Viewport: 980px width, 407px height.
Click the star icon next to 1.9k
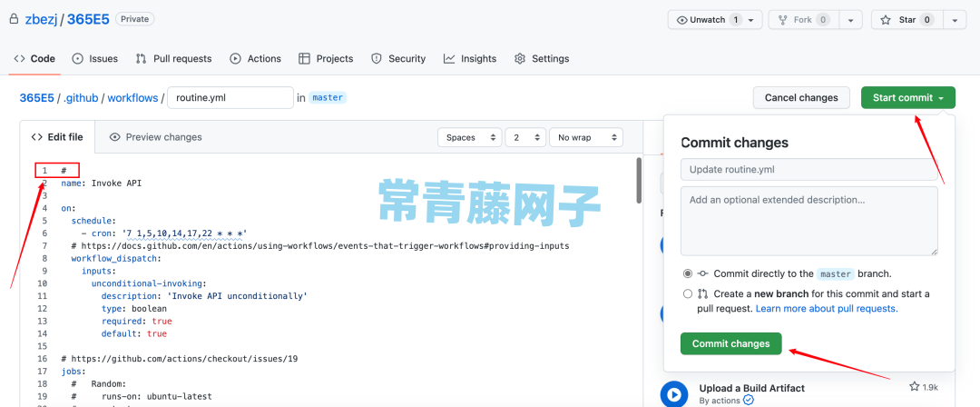(915, 387)
